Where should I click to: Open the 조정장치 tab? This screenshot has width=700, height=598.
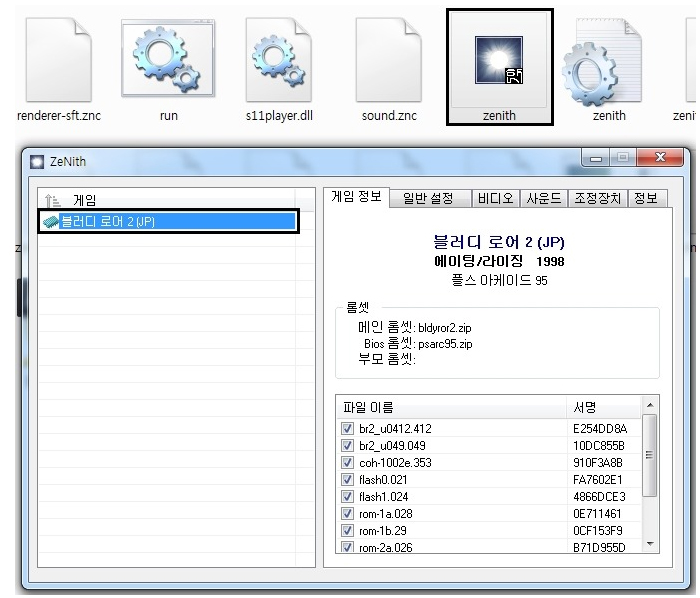pos(597,198)
